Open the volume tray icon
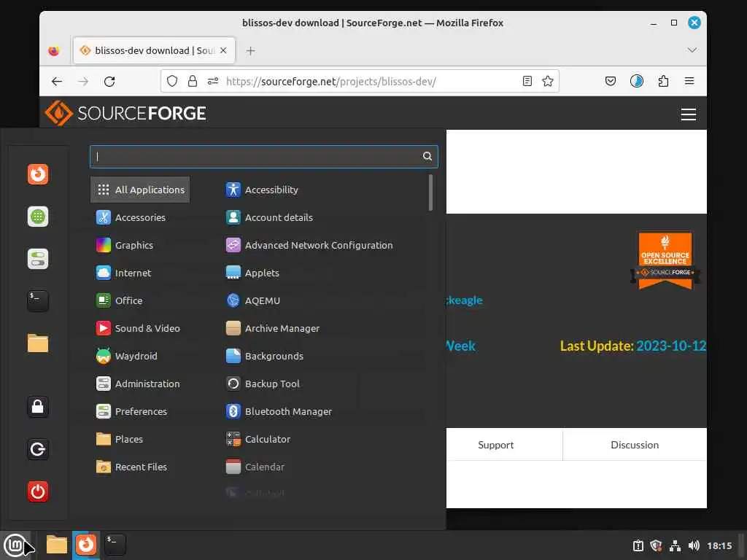 [694, 545]
